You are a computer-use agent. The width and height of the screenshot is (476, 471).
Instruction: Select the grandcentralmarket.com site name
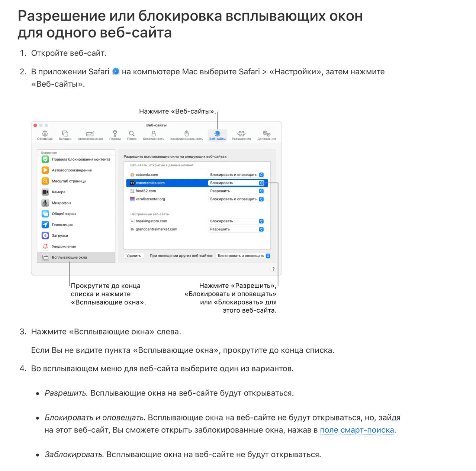pos(156,229)
